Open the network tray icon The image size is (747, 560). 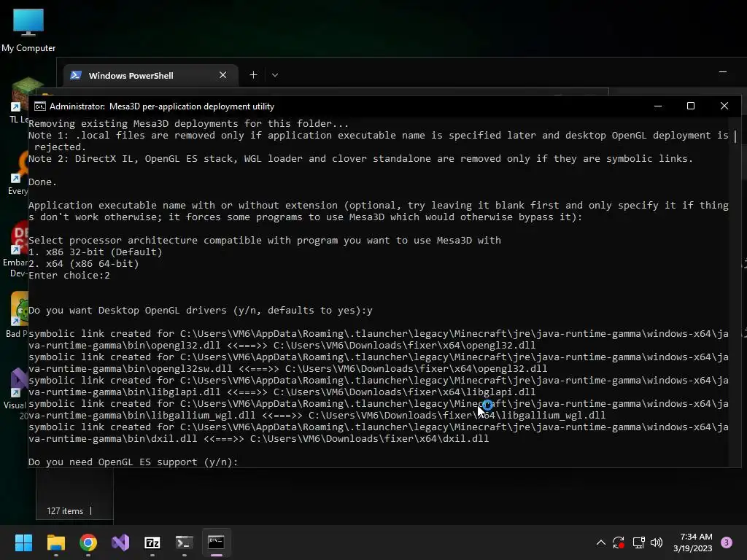click(638, 542)
